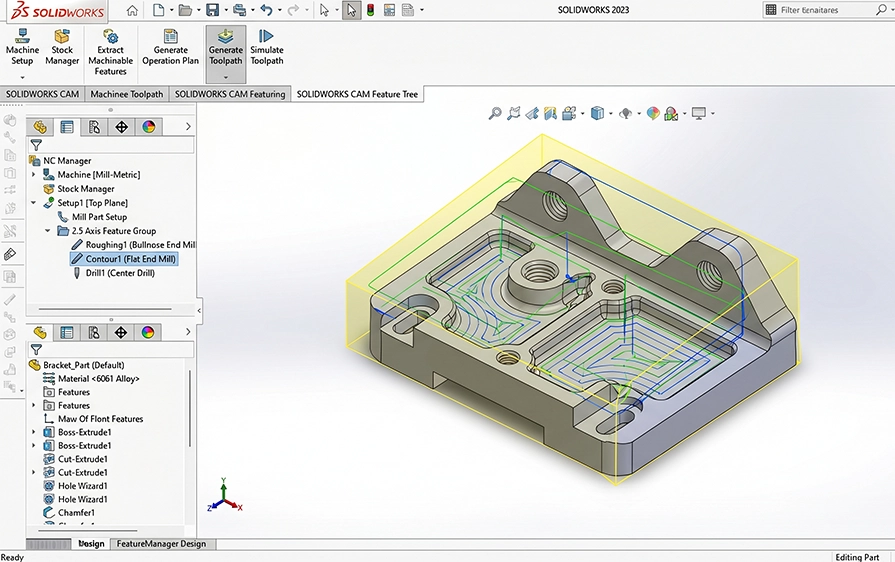Open the color wheel tab above Bracket_Part tree
895x562 pixels.
(x=148, y=332)
